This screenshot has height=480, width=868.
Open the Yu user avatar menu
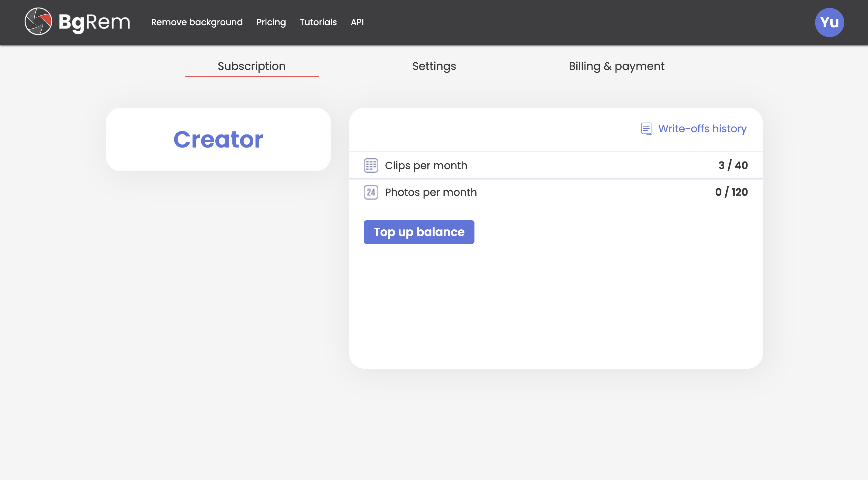pyautogui.click(x=829, y=22)
